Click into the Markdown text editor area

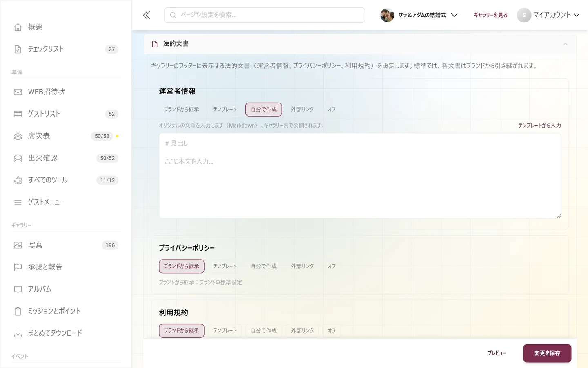pos(360,176)
